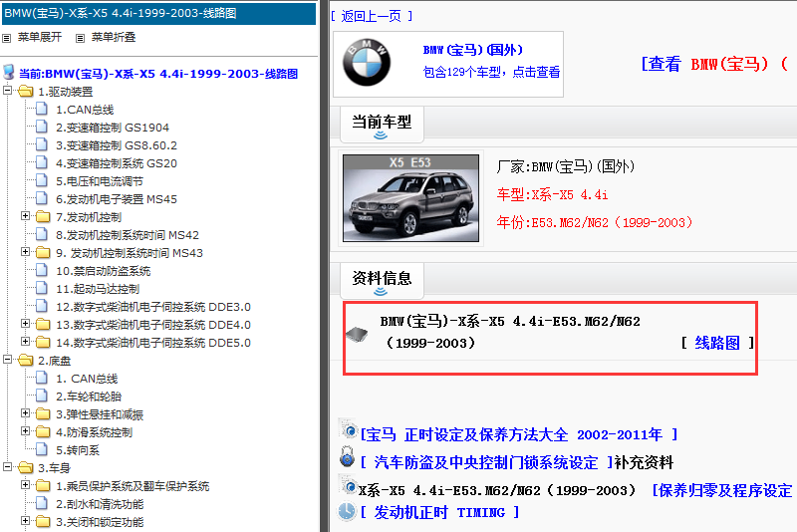Click document icon of 5.电压和电流调节
Image resolution: width=797 pixels, height=532 pixels.
42,181
